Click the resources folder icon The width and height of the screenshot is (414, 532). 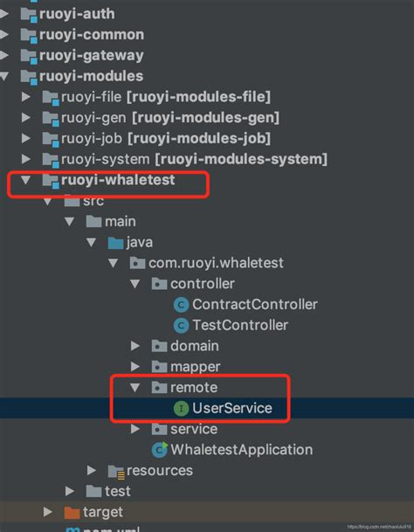tap(116, 472)
